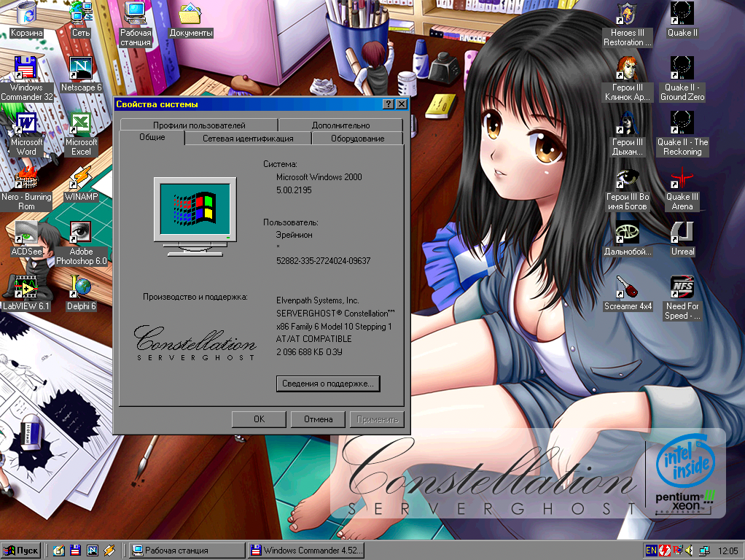
Task: Click the help question mark button
Action: [x=389, y=104]
